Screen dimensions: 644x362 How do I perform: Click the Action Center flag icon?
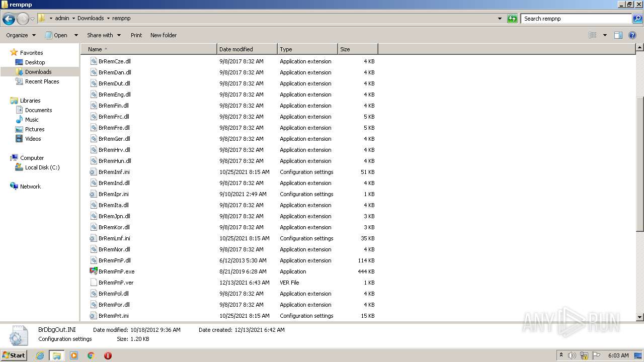tap(596, 355)
